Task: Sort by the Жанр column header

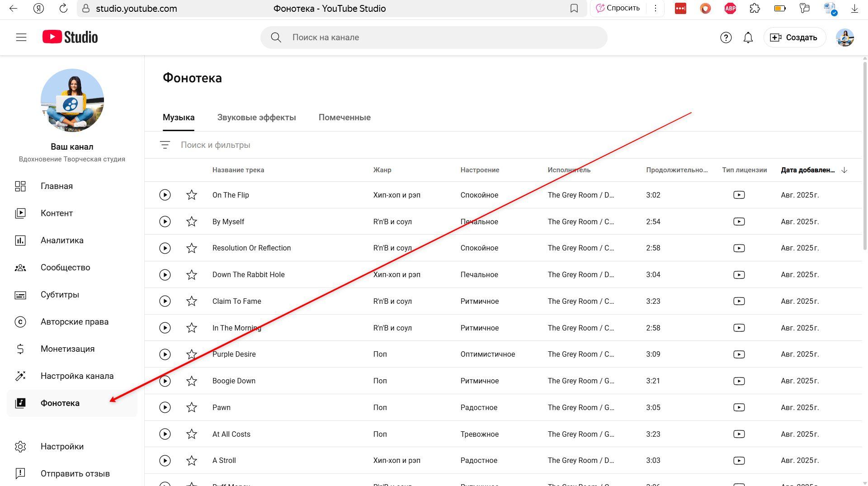Action: pos(382,170)
